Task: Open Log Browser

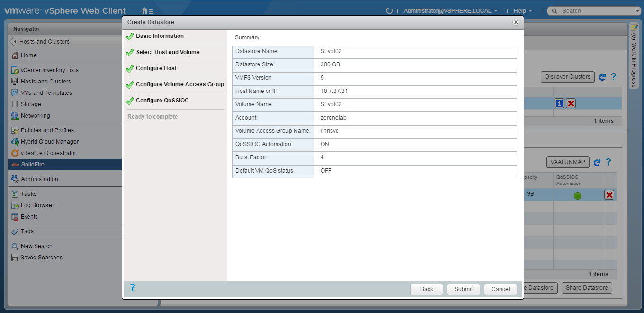Action: click(37, 205)
